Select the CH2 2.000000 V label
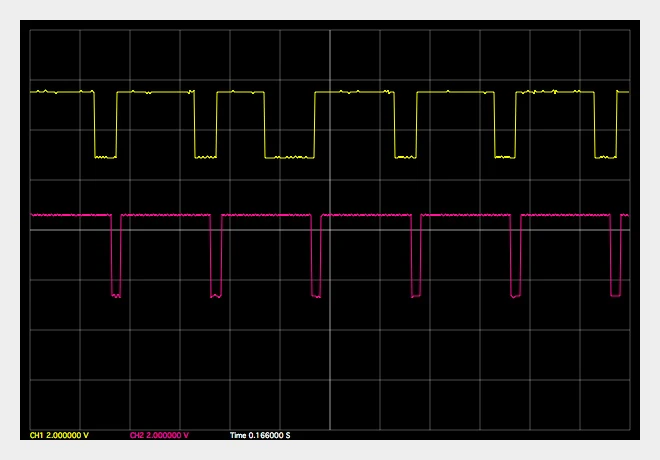The image size is (660, 460). [x=159, y=435]
